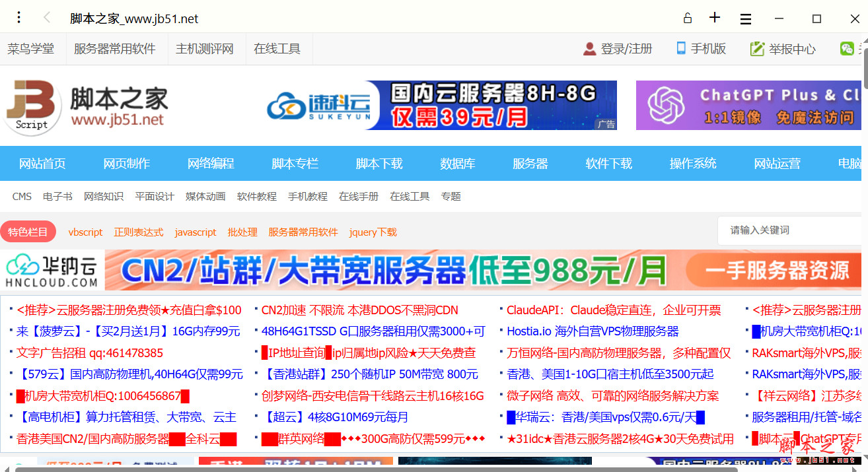Viewport: 868px width, 472px height.
Task: Click the report center edit icon
Action: (757, 49)
